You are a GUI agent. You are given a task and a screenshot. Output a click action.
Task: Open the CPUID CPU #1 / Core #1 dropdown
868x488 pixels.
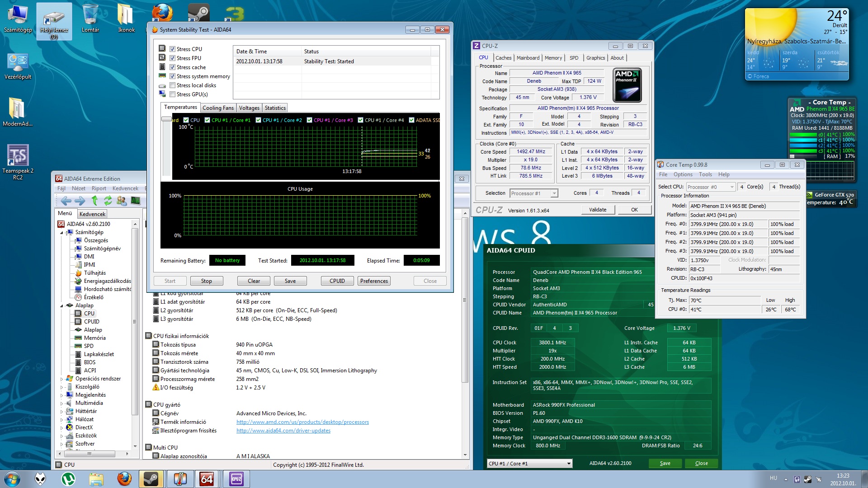[530, 464]
